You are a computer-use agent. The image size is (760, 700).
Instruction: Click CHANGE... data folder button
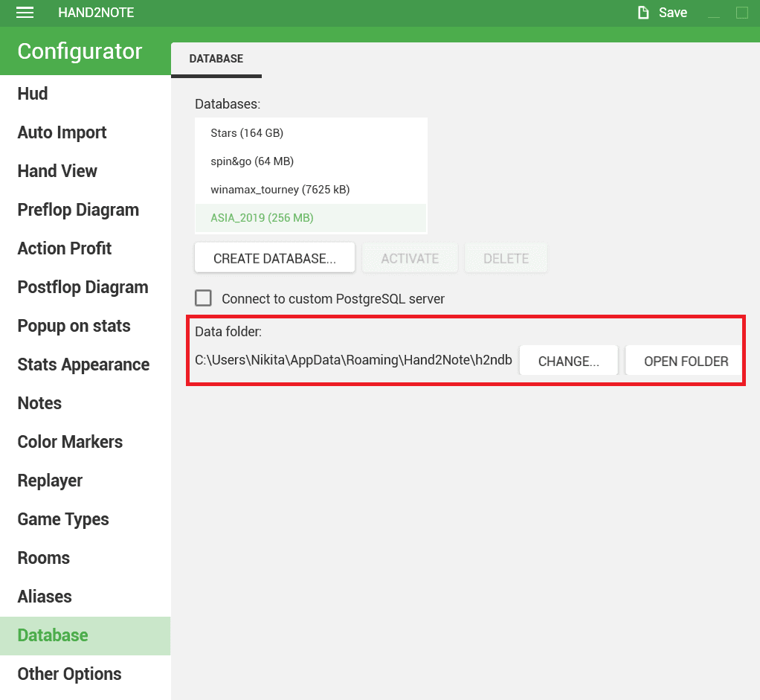[x=569, y=361]
